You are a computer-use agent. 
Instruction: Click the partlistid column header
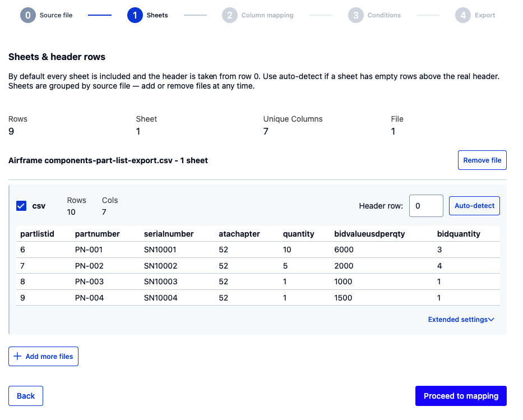pyautogui.click(x=37, y=234)
